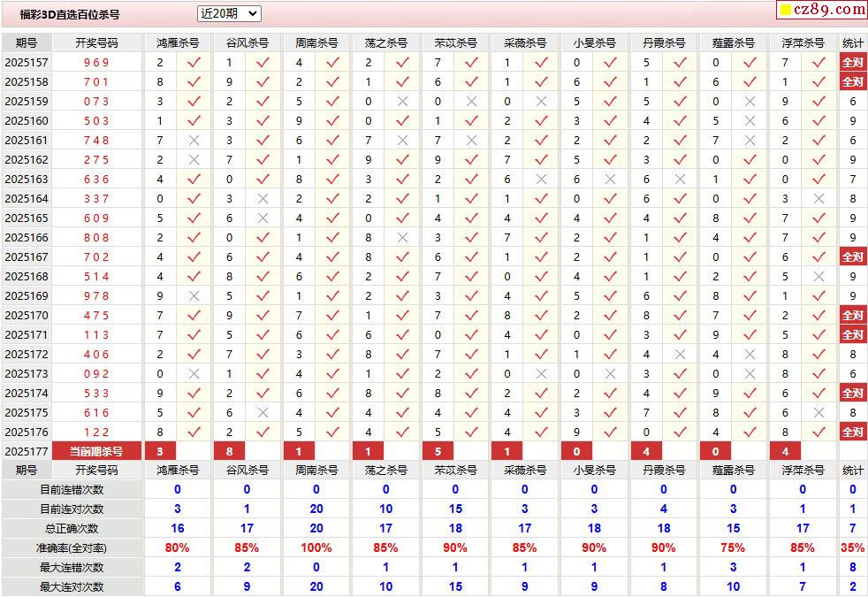Click the X mark under 薤露杀号 for 2025160

[750, 121]
